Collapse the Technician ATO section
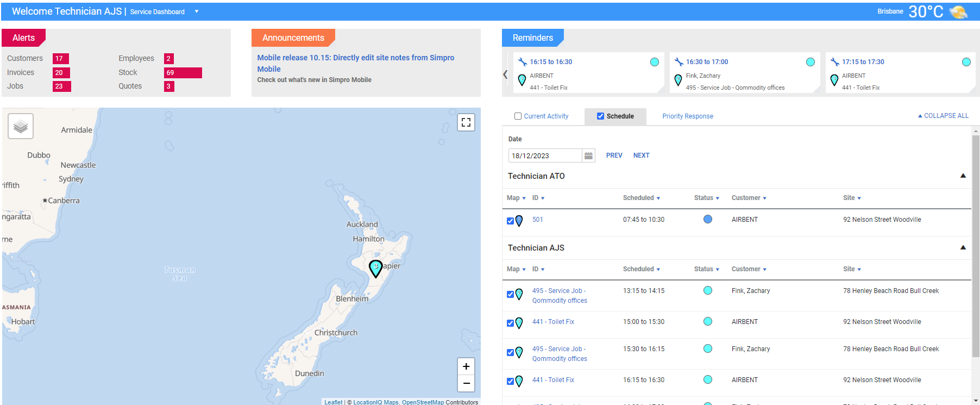 pyautogui.click(x=963, y=176)
